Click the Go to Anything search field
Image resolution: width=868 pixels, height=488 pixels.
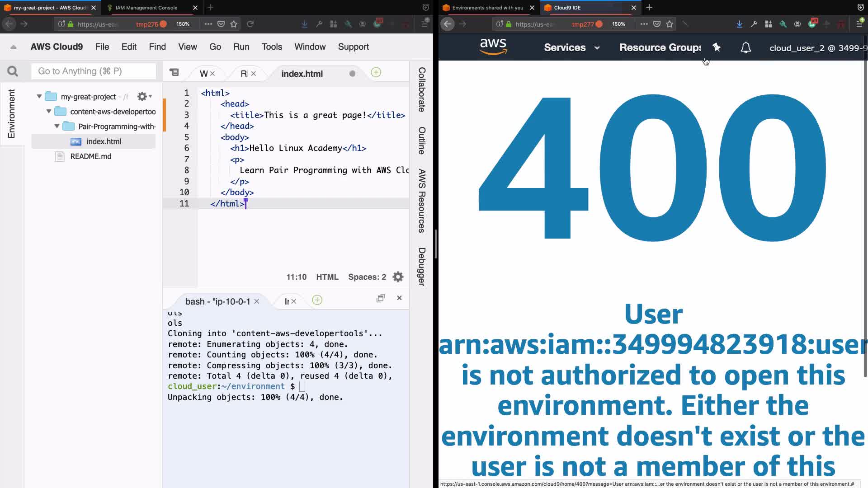pos(93,71)
